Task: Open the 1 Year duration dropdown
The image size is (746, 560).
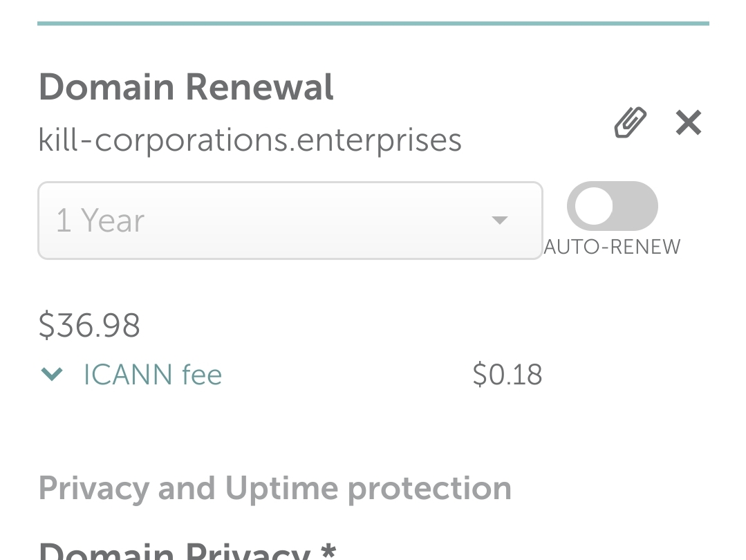Action: [x=290, y=221]
